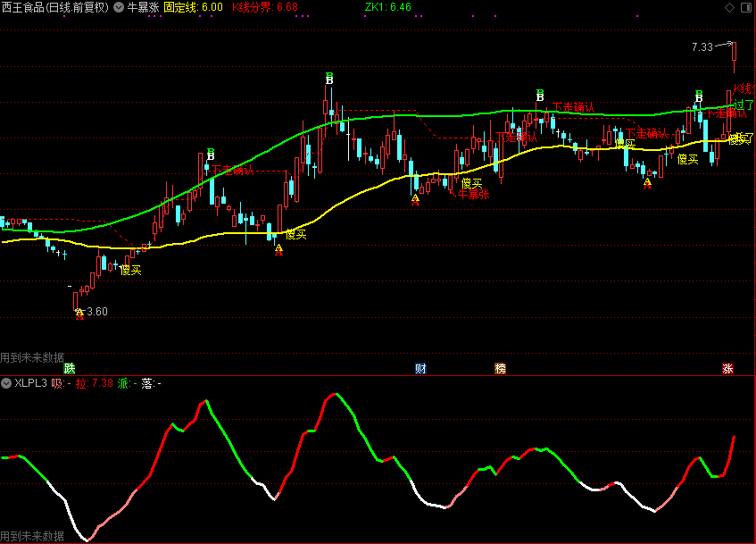Click the 落: - readout
756x544 pixels.
tap(152, 383)
